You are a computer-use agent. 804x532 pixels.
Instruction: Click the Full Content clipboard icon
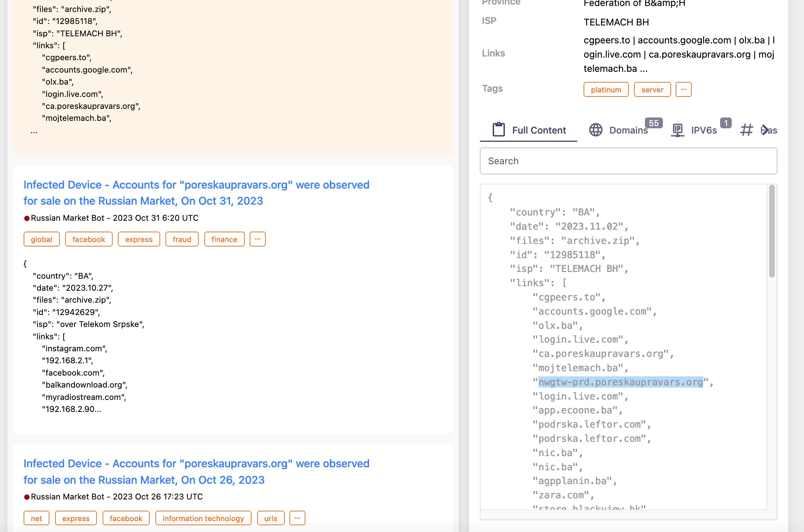click(499, 129)
